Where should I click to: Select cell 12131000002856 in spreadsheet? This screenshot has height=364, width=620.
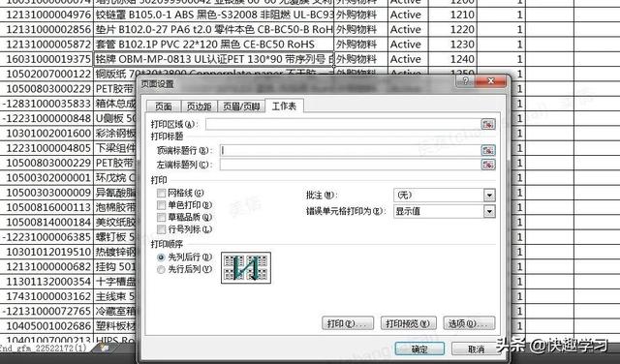[x=46, y=30]
